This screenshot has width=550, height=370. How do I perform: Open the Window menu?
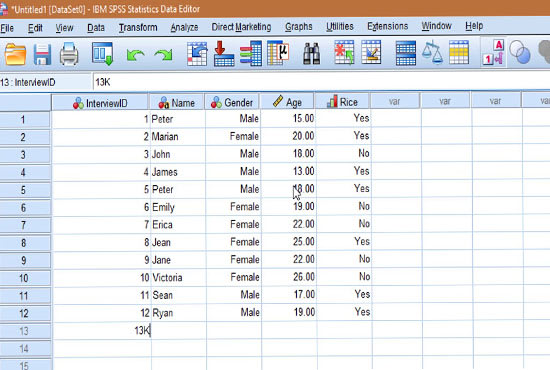pos(436,26)
